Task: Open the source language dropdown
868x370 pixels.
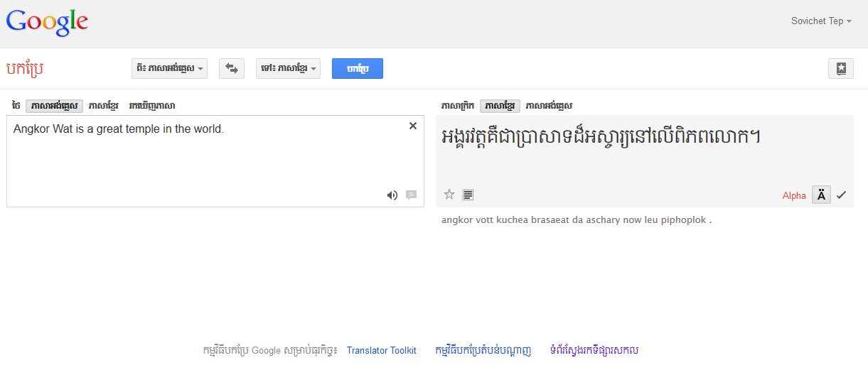Action: tap(169, 68)
